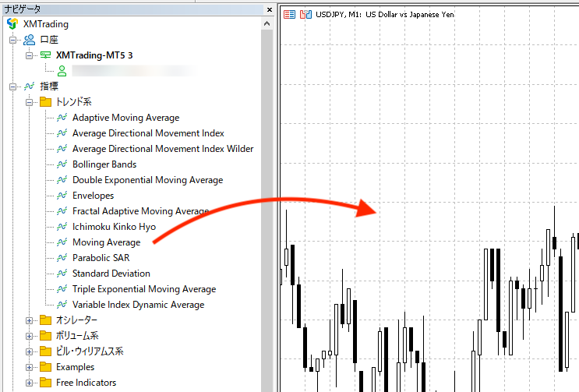Select 'Average Directional Movement Index' text

click(148, 133)
